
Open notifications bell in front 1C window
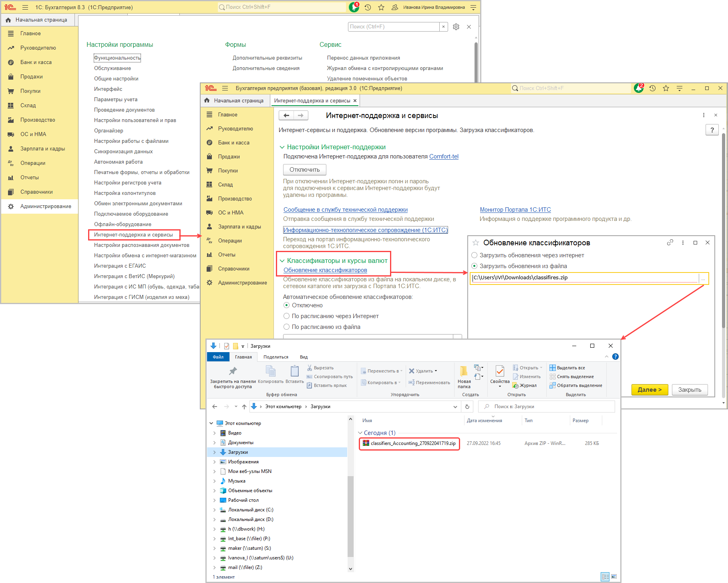point(639,88)
